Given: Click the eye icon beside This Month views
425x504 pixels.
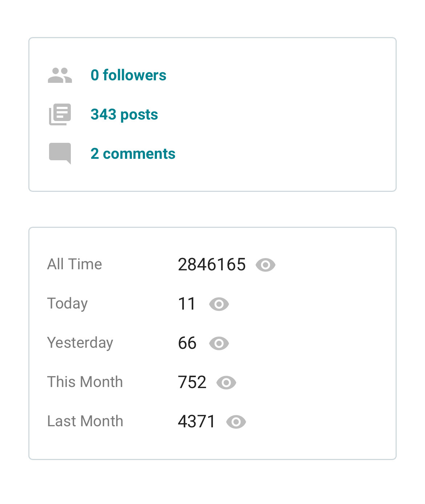Looking at the screenshot, I should pyautogui.click(x=226, y=383).
